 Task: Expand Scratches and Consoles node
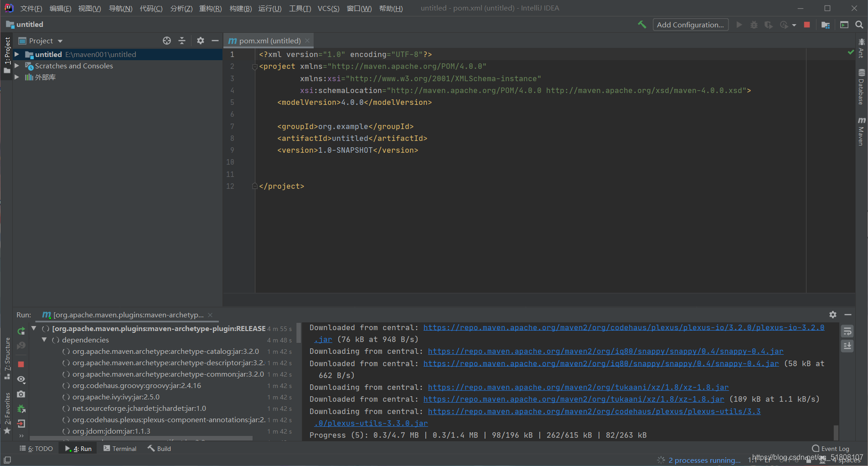(x=17, y=66)
